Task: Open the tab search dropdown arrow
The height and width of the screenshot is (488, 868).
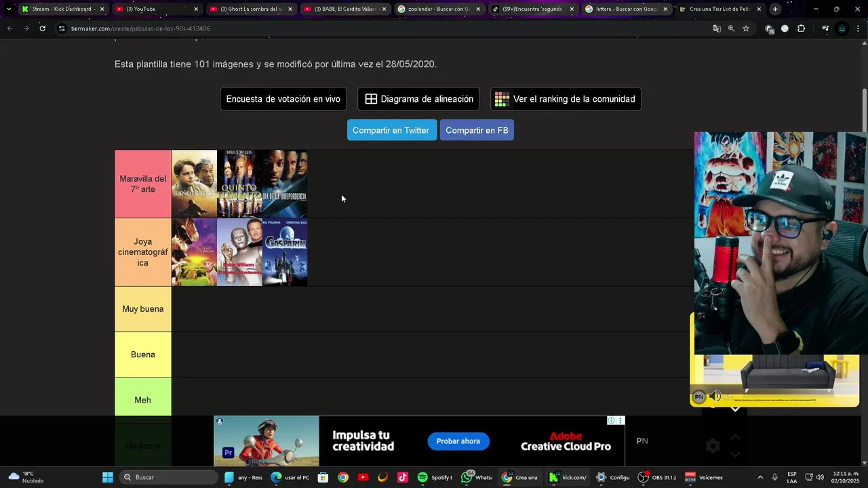Action: coord(8,9)
